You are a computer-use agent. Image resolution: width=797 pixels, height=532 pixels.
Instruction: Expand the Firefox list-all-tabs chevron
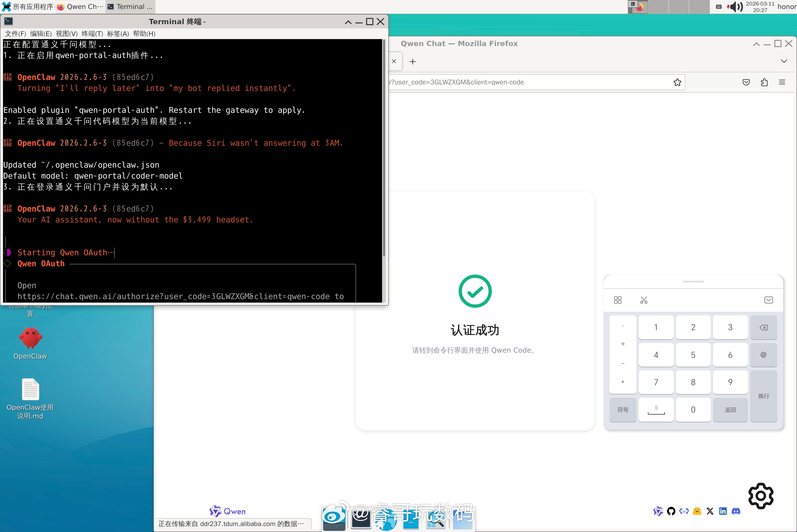(784, 62)
